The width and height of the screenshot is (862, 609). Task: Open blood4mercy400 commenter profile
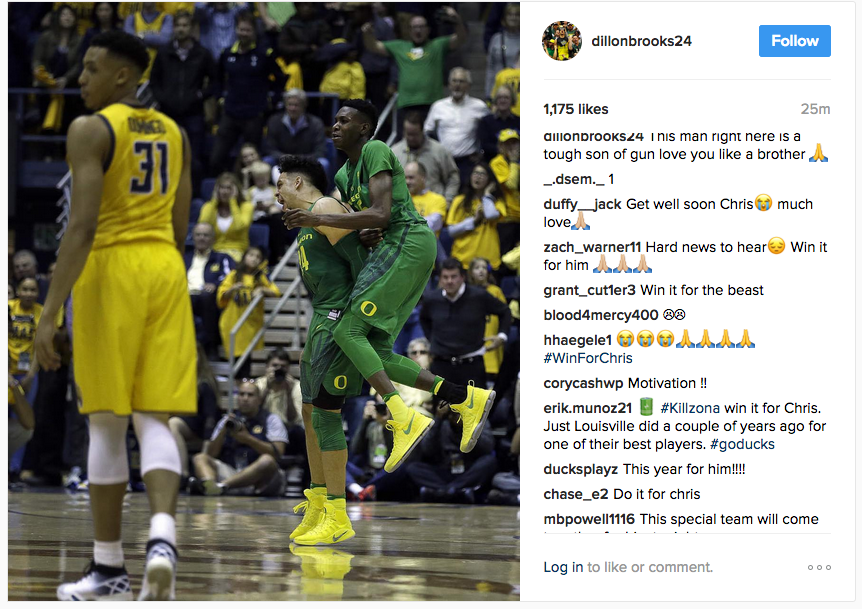coord(601,315)
